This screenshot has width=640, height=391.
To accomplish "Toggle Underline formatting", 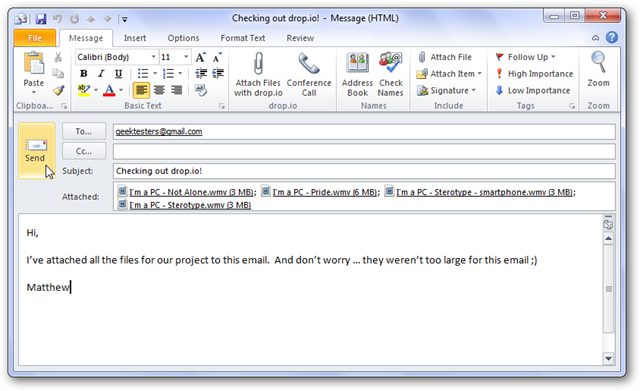I will 118,73.
